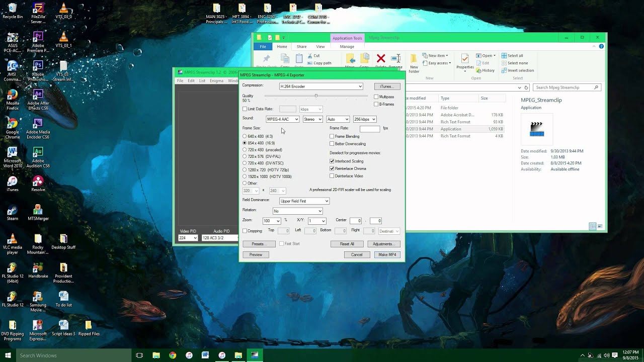
Task: Open FileZilla Server desktop shortcut
Action: point(38,13)
